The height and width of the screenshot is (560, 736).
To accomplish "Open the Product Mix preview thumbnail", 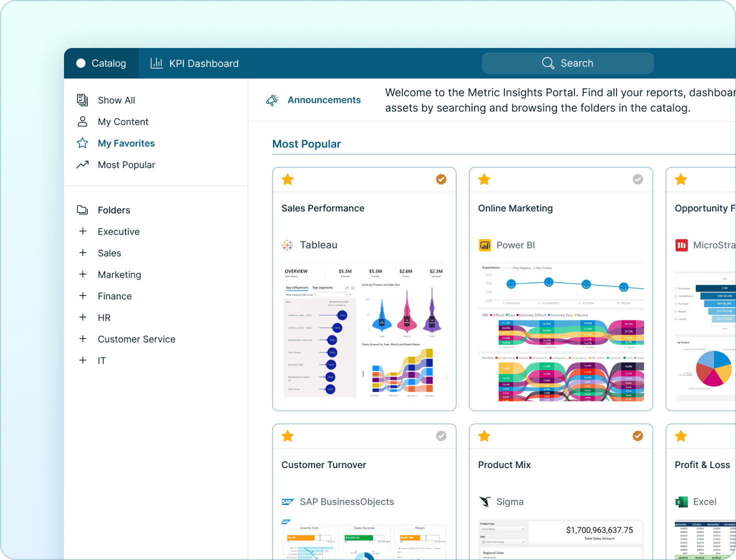I will point(561,539).
